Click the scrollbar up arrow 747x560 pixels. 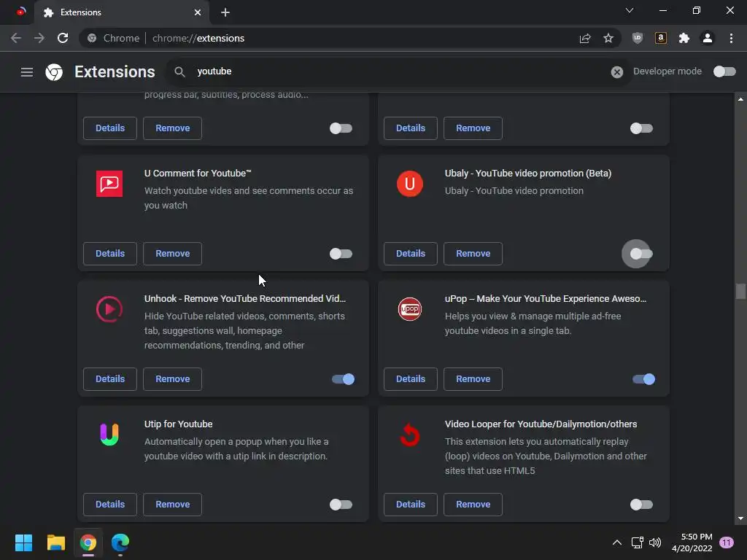pyautogui.click(x=740, y=99)
